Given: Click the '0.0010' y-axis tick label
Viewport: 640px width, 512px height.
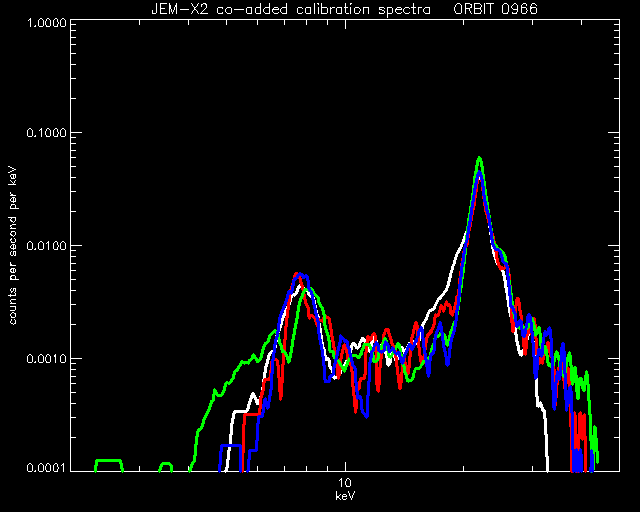Looking at the screenshot, I should (47, 359).
